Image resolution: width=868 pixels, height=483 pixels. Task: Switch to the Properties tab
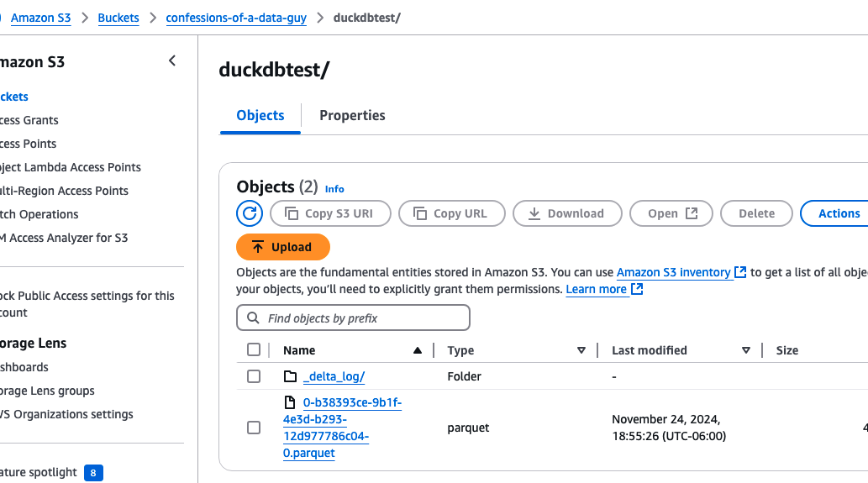coord(352,115)
